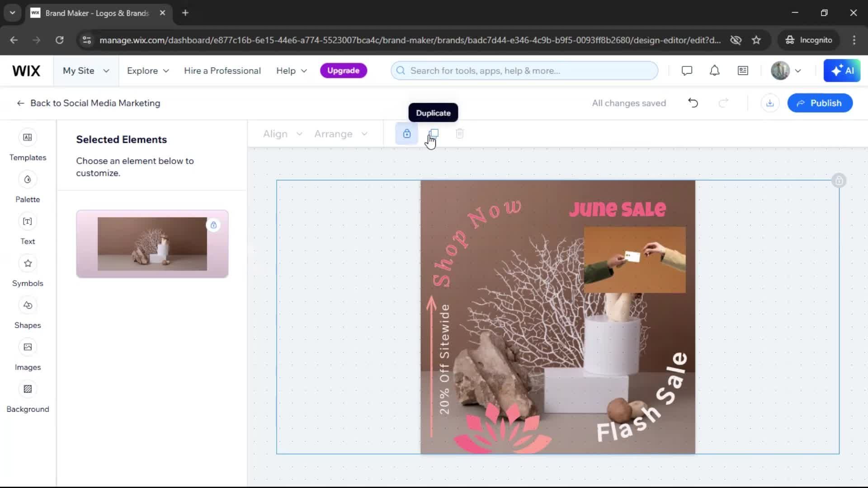
Task: Click the 'Selected Elements' heading
Action: 122,140
